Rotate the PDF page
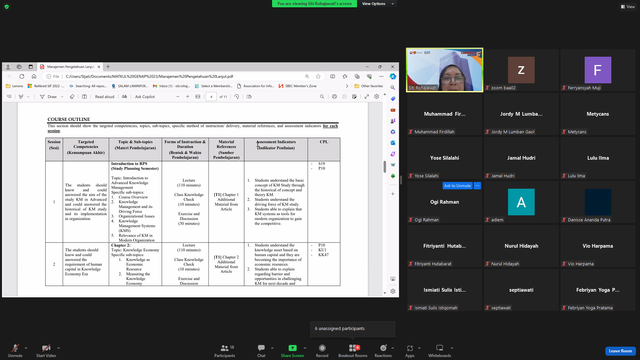 click(x=237, y=97)
